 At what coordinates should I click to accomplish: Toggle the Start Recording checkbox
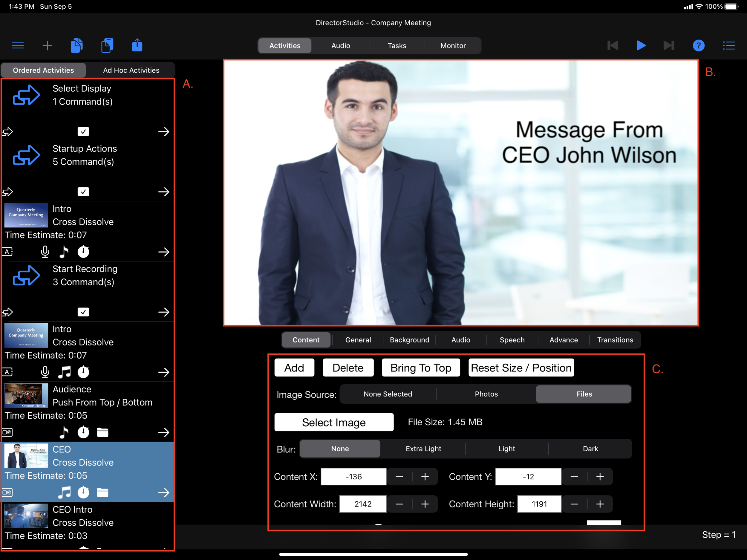pyautogui.click(x=83, y=312)
